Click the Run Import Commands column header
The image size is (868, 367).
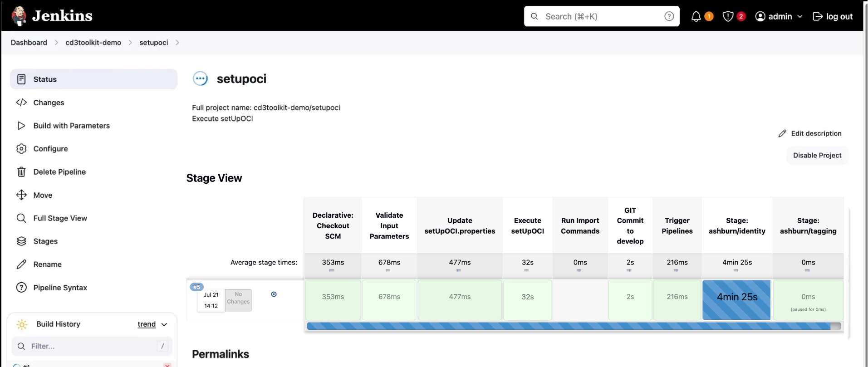580,226
